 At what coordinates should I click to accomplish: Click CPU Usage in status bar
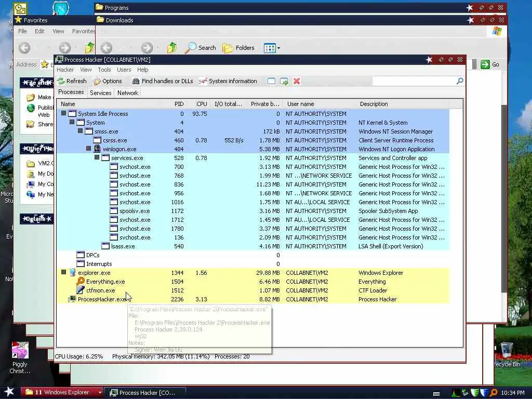click(79, 356)
